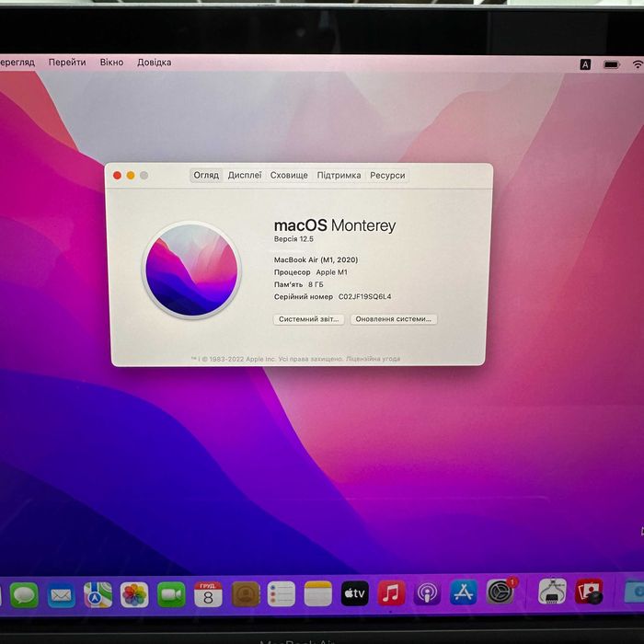Click the 8 ГБ memory value
Viewport: 644px width, 644px height.
316,284
